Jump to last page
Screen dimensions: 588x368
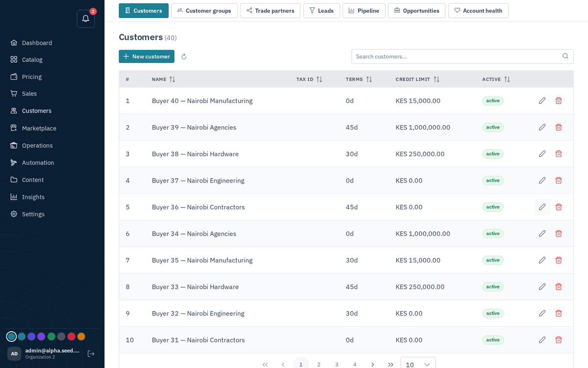tap(391, 365)
